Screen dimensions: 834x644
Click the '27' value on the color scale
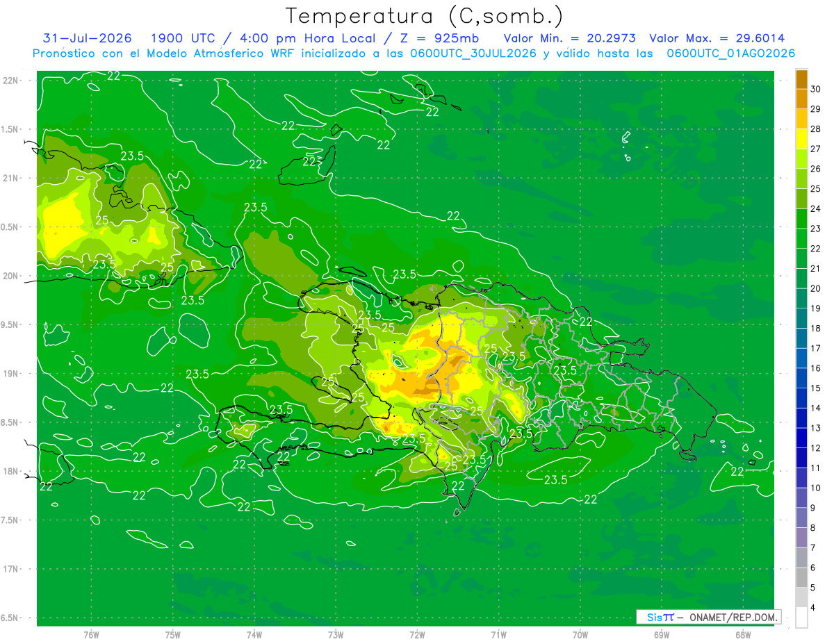[816, 149]
